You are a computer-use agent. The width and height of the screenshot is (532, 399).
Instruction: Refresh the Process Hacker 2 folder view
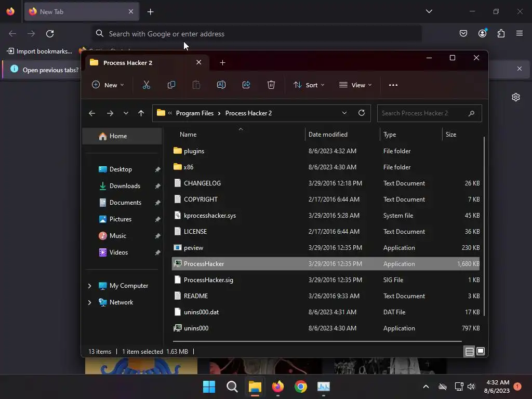[362, 113]
